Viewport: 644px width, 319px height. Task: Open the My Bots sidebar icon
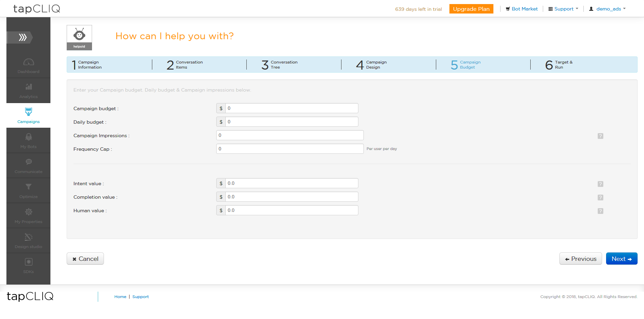point(28,141)
